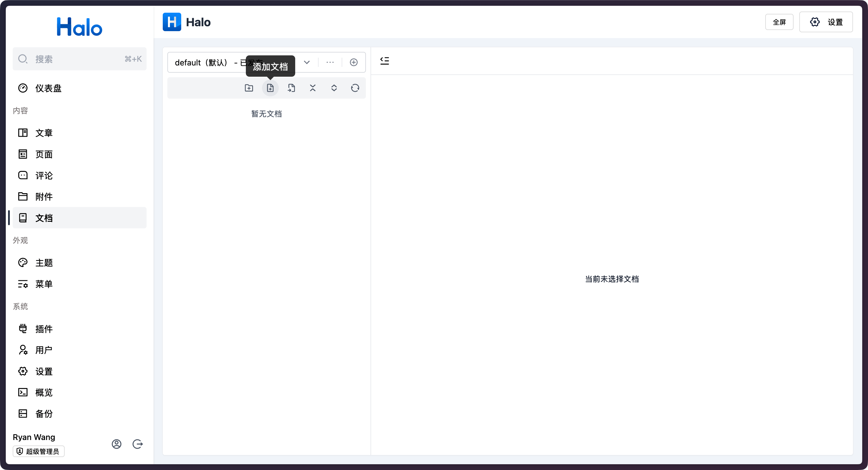Refresh the document list
The image size is (868, 470).
point(355,88)
